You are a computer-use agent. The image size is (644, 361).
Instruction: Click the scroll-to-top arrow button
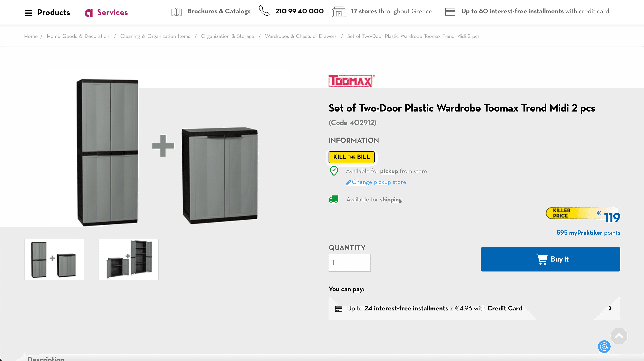[619, 336]
